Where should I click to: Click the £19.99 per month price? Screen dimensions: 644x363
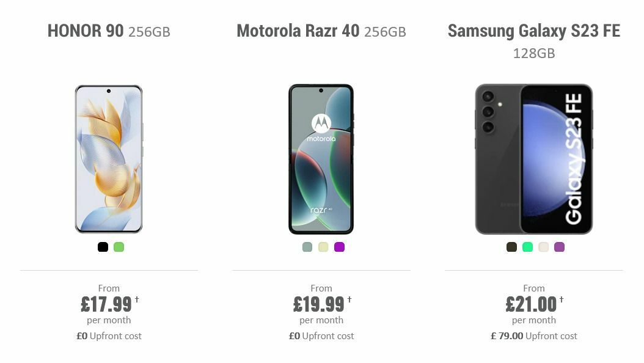tap(317, 304)
